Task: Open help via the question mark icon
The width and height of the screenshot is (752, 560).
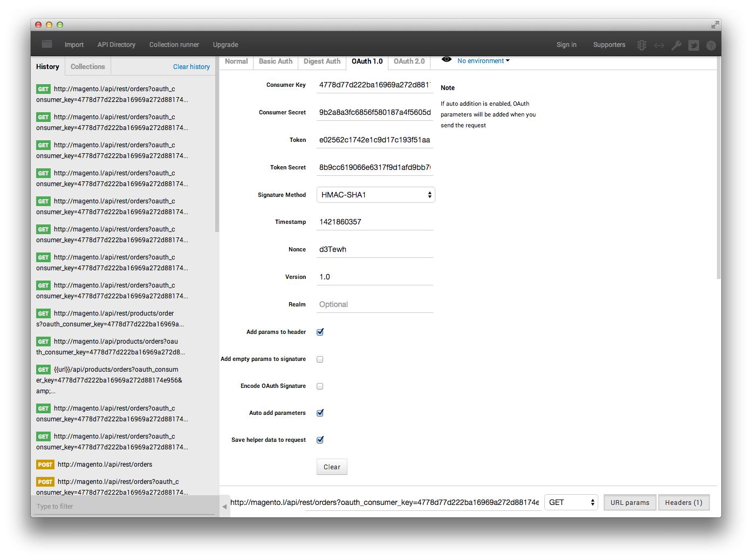Action: (x=712, y=45)
